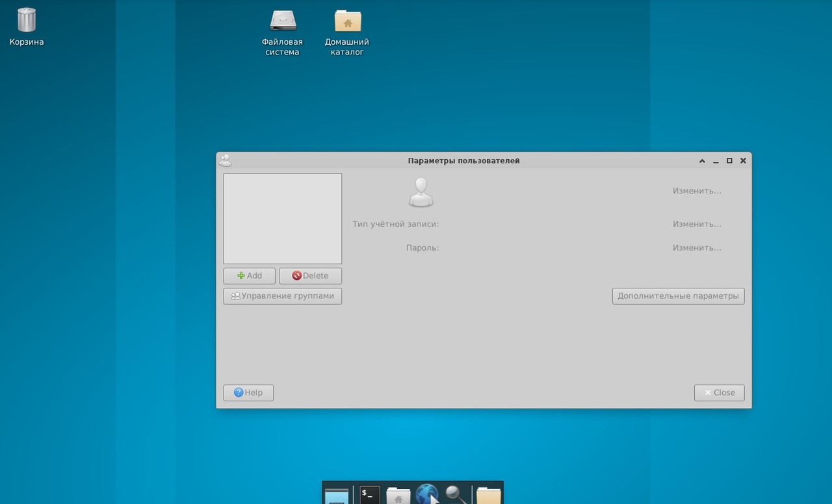Click the Тип учётной записи label

coord(396,224)
